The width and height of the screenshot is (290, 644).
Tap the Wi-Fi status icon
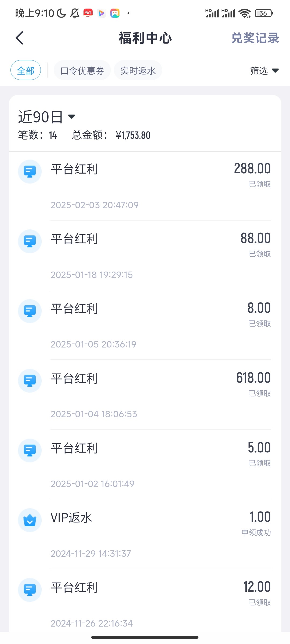point(245,13)
